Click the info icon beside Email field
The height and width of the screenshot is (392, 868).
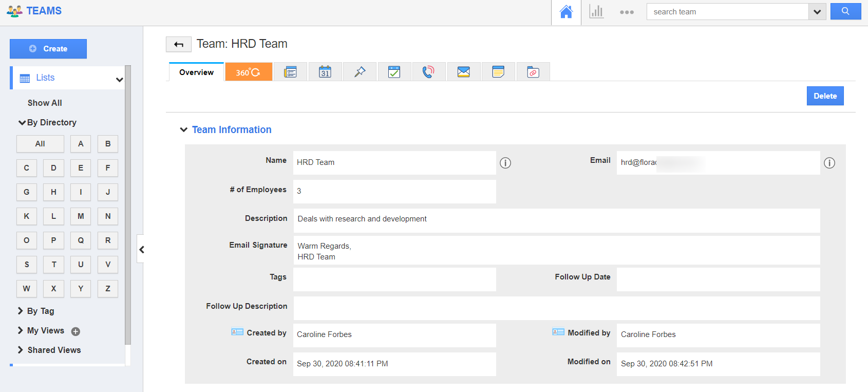click(x=829, y=163)
